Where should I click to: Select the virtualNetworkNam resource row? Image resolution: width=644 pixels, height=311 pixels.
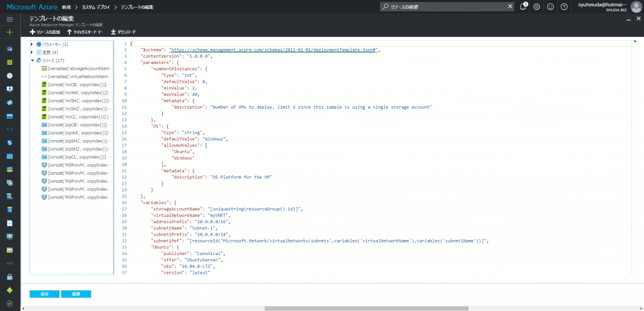tap(77, 76)
